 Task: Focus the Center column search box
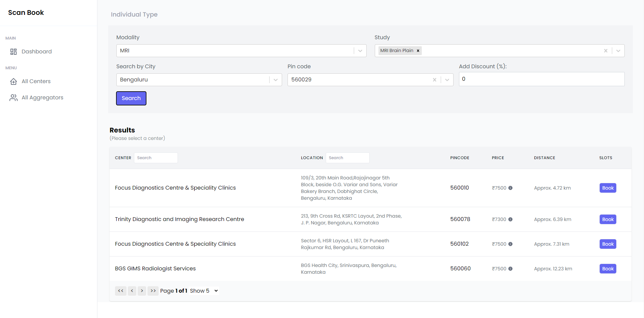[x=156, y=158]
